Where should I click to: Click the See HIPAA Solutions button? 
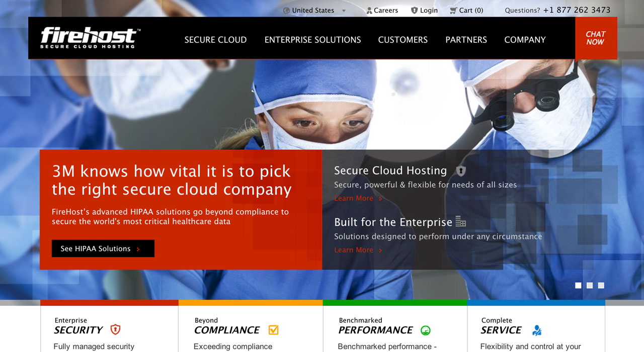click(x=103, y=248)
